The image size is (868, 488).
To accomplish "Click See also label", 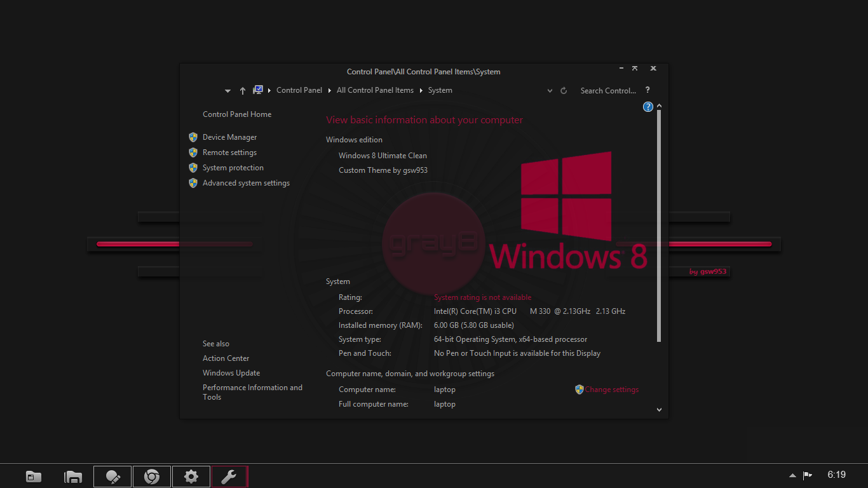I will [x=216, y=344].
